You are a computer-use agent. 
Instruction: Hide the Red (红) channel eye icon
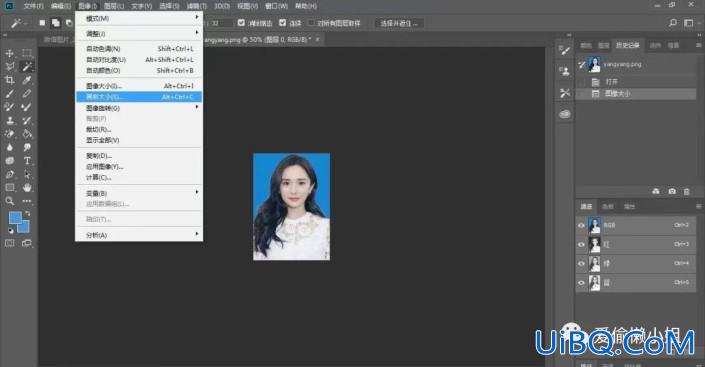click(581, 245)
